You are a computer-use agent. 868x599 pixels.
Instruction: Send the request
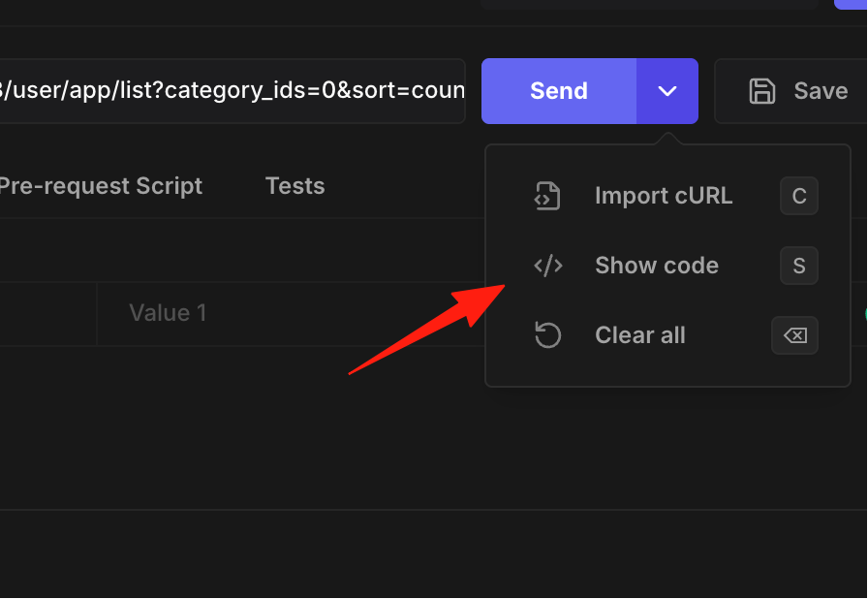click(559, 91)
